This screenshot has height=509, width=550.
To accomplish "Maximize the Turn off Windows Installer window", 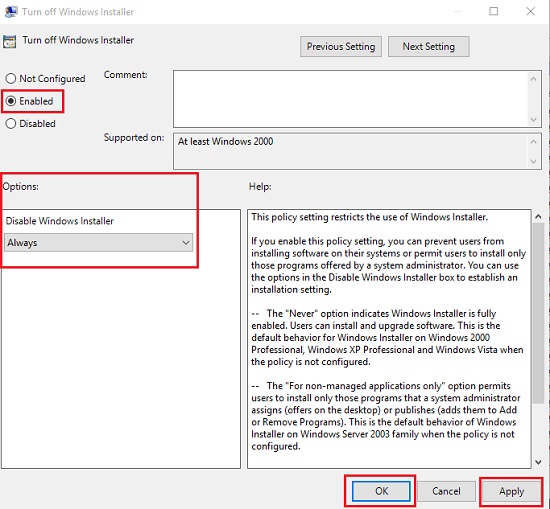I will pos(494,12).
